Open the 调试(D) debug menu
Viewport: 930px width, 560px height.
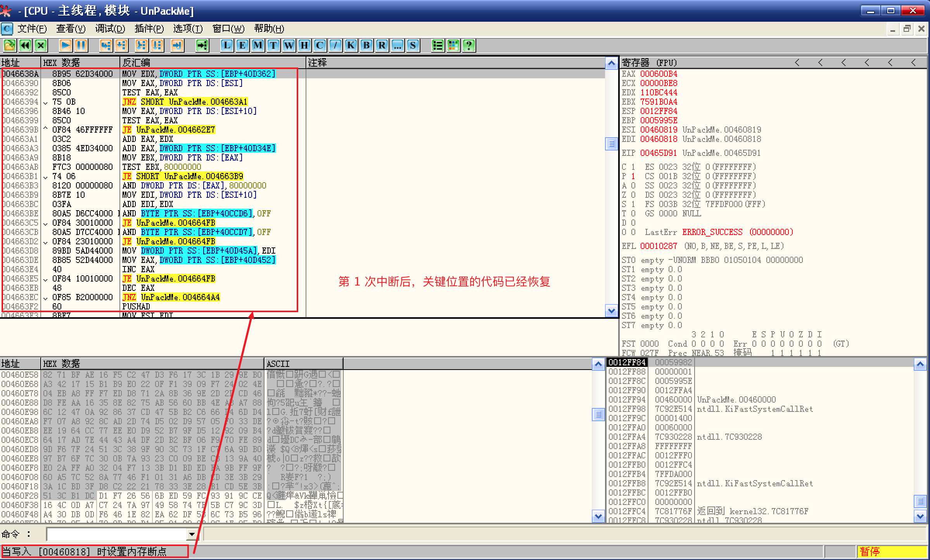[x=110, y=29]
